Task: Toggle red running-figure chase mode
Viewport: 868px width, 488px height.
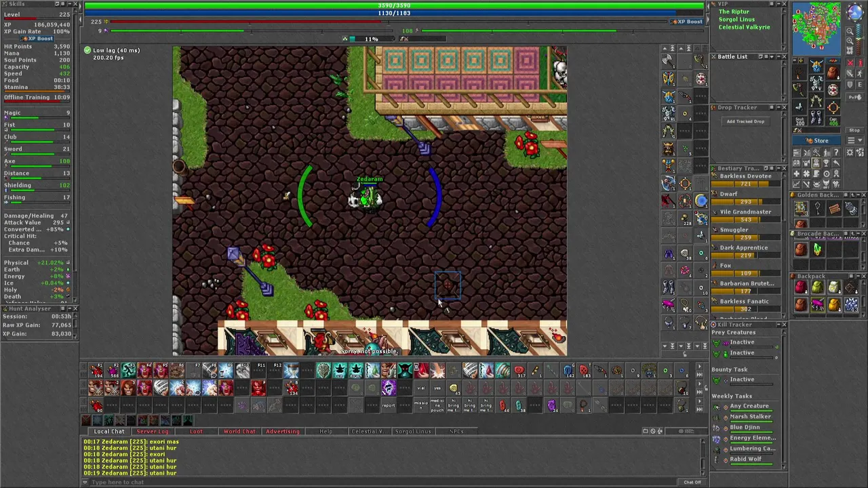Action: (x=860, y=62)
